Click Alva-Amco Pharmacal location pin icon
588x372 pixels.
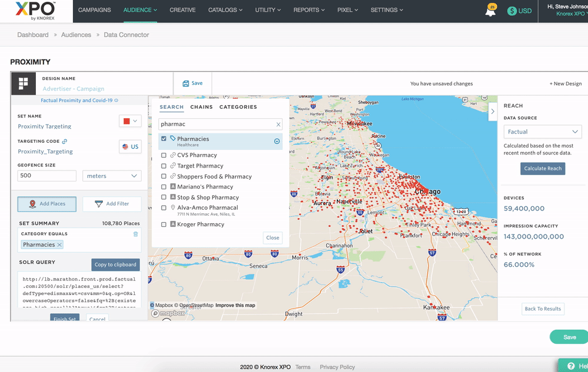tap(173, 207)
